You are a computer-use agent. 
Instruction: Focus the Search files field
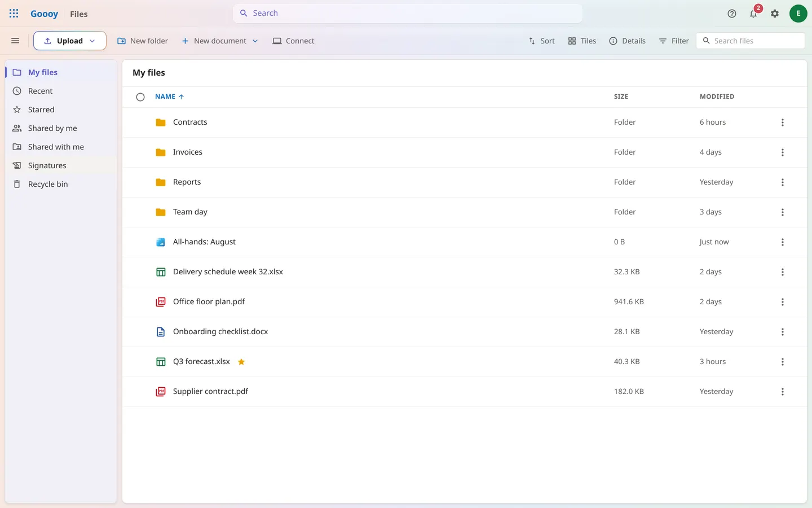(750, 41)
